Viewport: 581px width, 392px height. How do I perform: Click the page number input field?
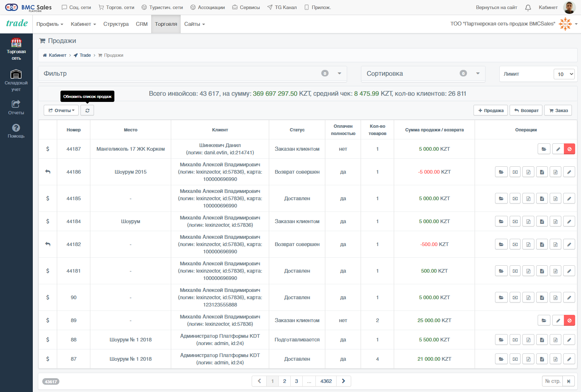pos(552,381)
